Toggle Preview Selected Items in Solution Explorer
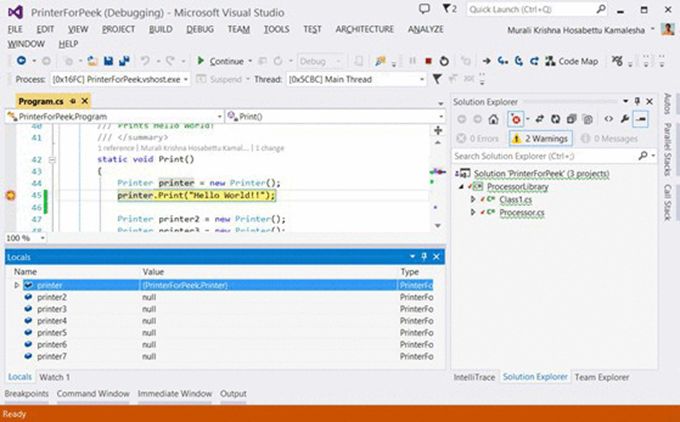 [641, 119]
